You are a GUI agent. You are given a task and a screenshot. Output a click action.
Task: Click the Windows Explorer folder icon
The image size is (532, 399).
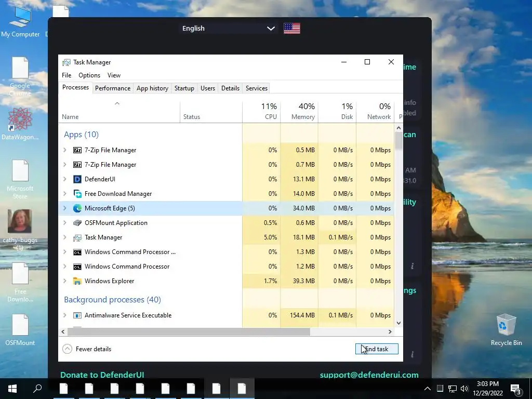coord(77,281)
